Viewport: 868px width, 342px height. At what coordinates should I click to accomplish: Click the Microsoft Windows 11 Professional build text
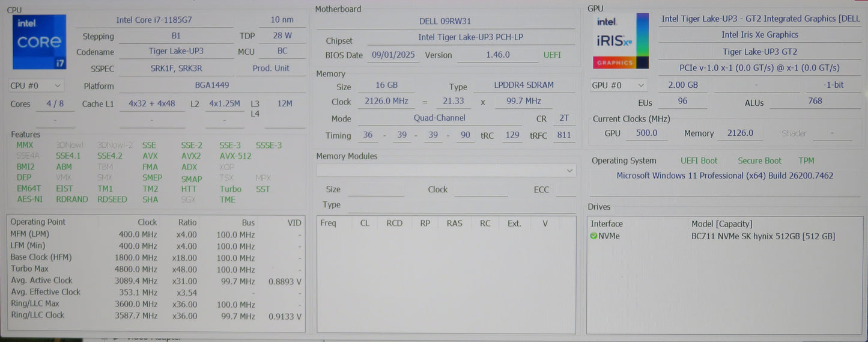(x=725, y=176)
